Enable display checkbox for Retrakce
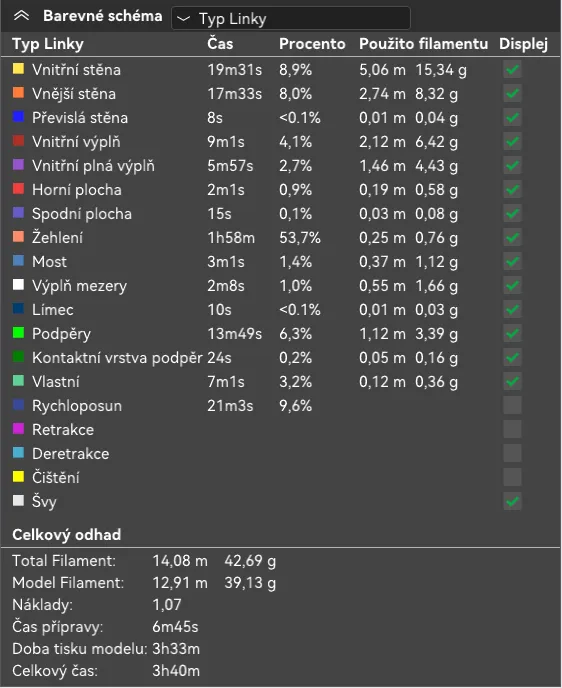The image size is (562, 688). [x=512, y=430]
